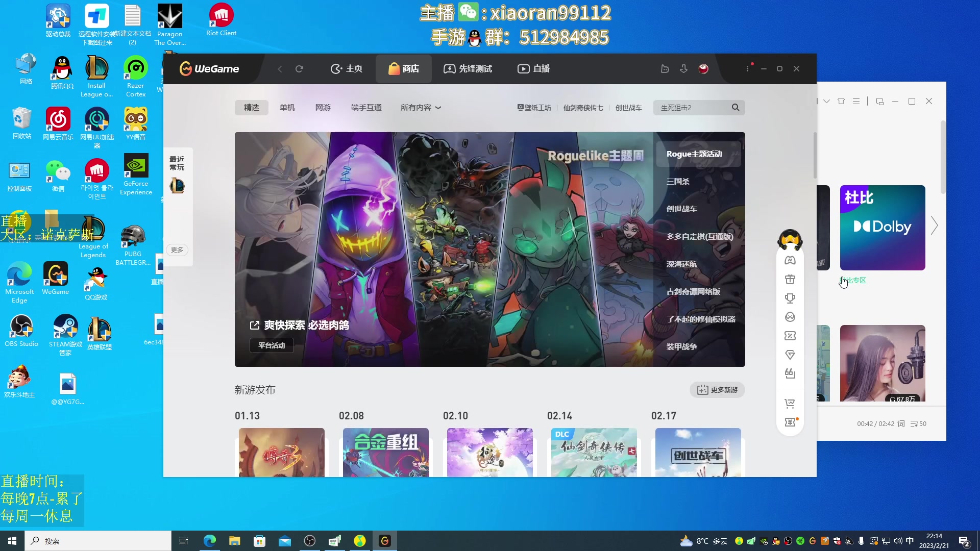This screenshot has height=551, width=980.
Task: Open the 创世战车 new release card
Action: click(x=698, y=453)
